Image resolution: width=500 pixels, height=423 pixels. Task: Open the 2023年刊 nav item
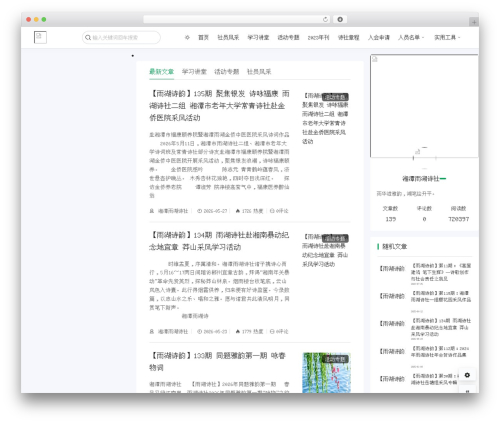tap(318, 38)
